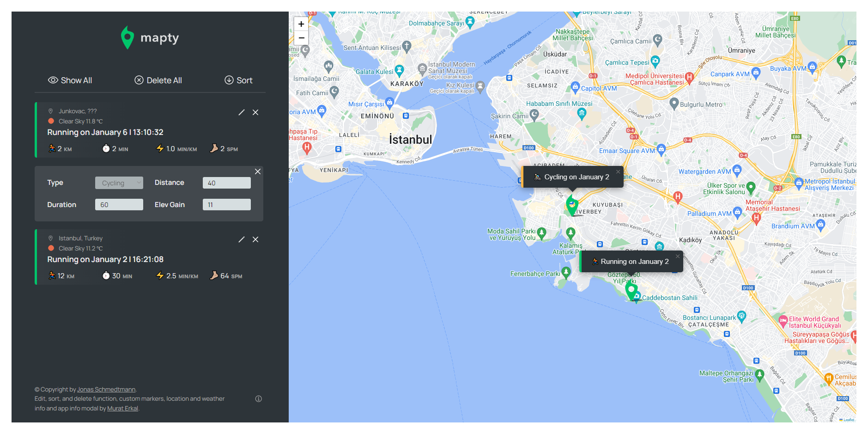Image resolution: width=868 pixels, height=434 pixels.
Task: Edit the Running on January 2 workout
Action: click(241, 239)
